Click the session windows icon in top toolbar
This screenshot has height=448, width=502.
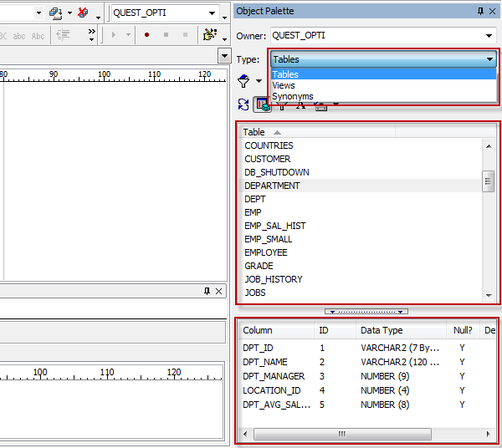point(56,13)
